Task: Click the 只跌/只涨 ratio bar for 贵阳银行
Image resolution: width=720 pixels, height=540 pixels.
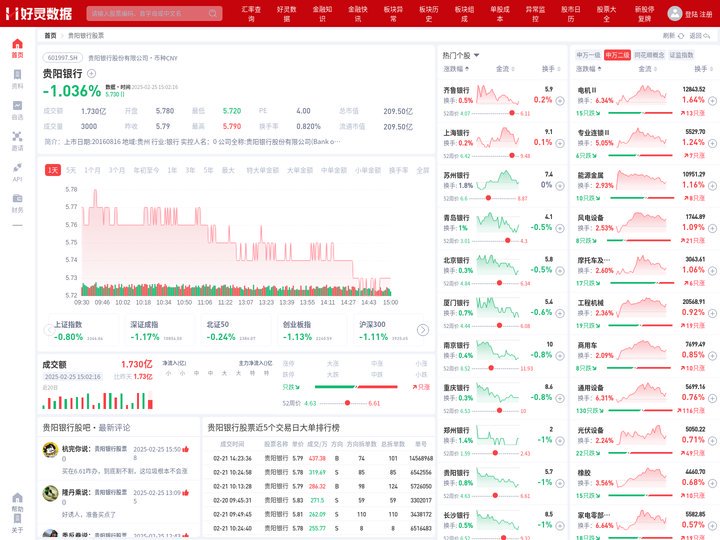Action: tap(356, 387)
